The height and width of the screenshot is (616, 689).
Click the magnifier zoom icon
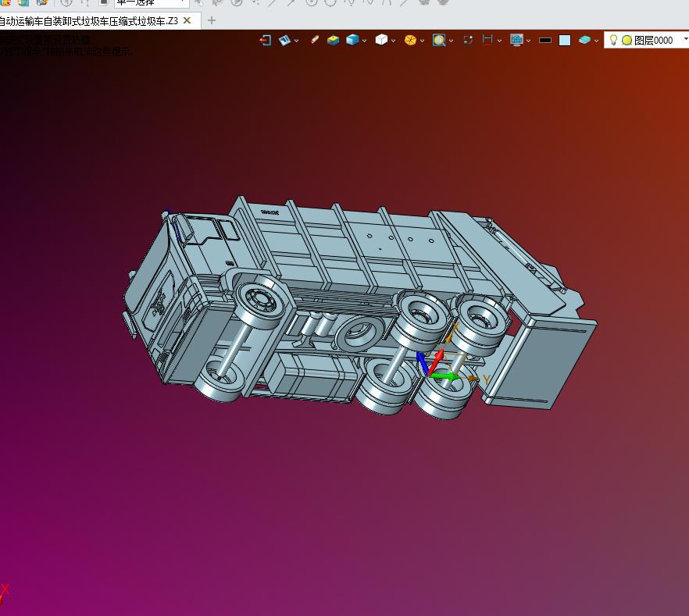tap(439, 40)
